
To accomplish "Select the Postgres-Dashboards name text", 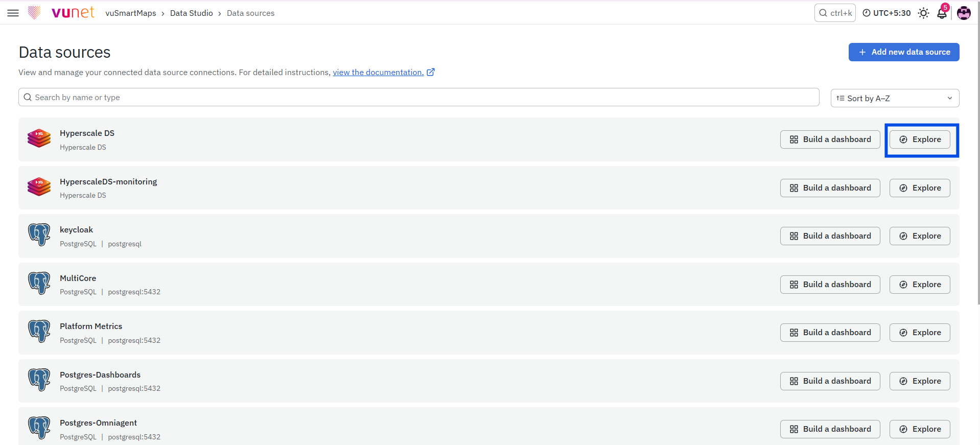I will pos(100,375).
